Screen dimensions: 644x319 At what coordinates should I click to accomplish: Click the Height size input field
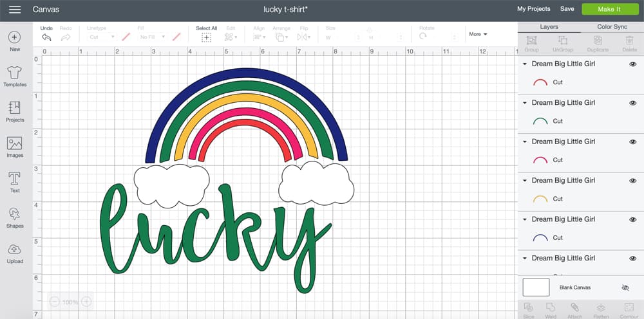click(x=388, y=37)
